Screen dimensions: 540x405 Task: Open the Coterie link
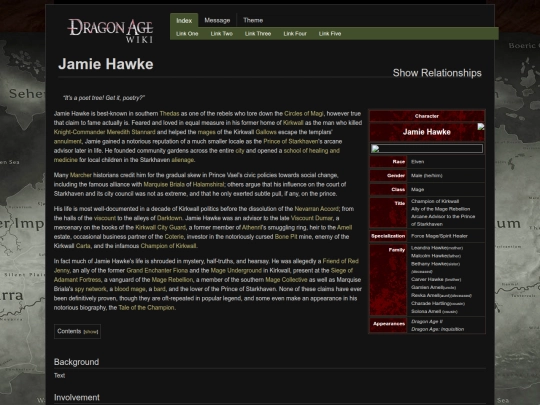click(174, 237)
